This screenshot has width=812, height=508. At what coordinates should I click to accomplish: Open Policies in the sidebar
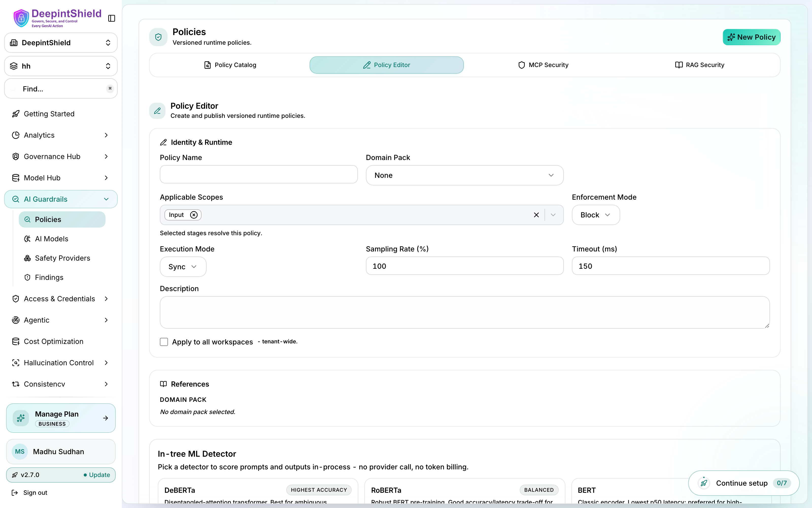pyautogui.click(x=62, y=219)
